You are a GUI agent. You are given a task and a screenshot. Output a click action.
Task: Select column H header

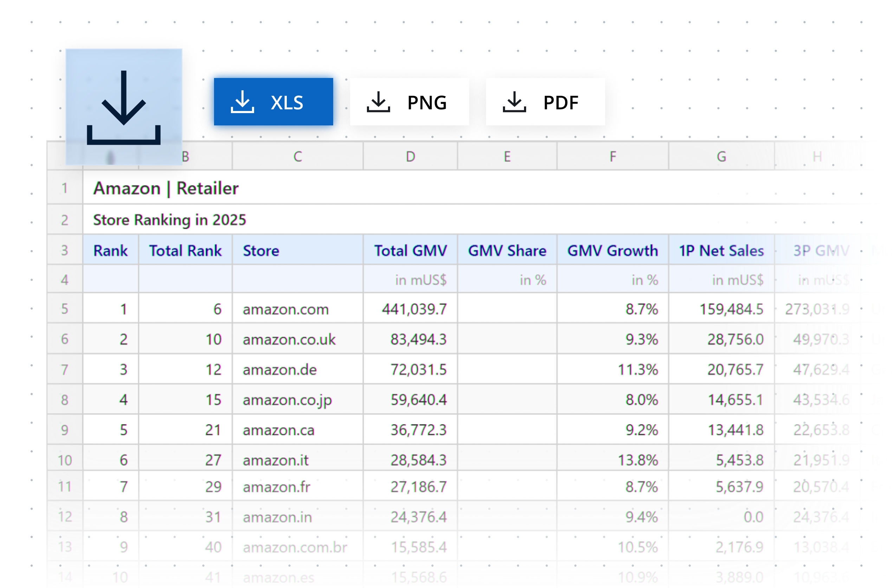[x=817, y=157]
